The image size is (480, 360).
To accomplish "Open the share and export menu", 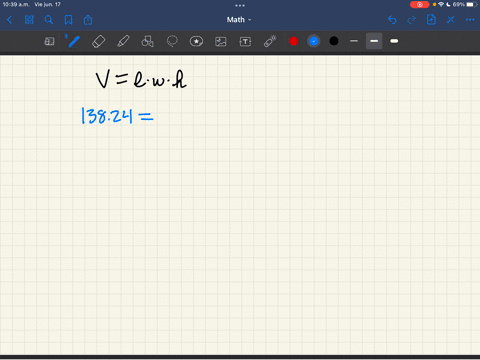I will (x=88, y=20).
